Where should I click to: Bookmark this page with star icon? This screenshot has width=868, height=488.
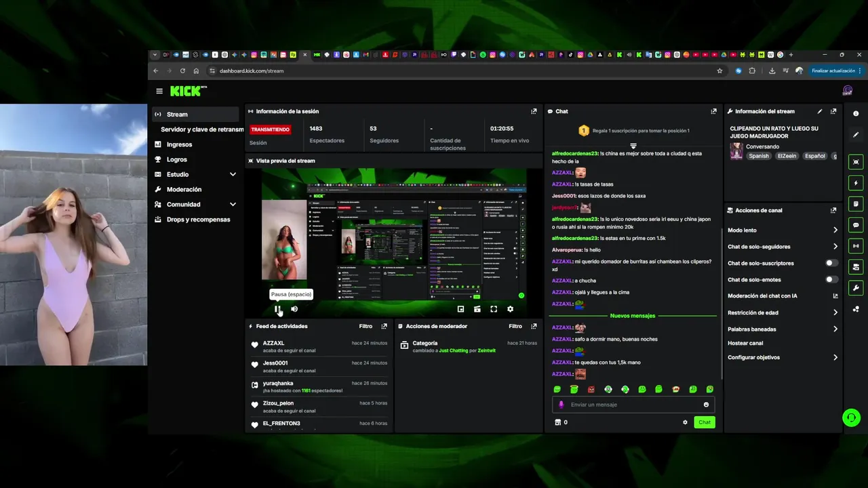(719, 70)
